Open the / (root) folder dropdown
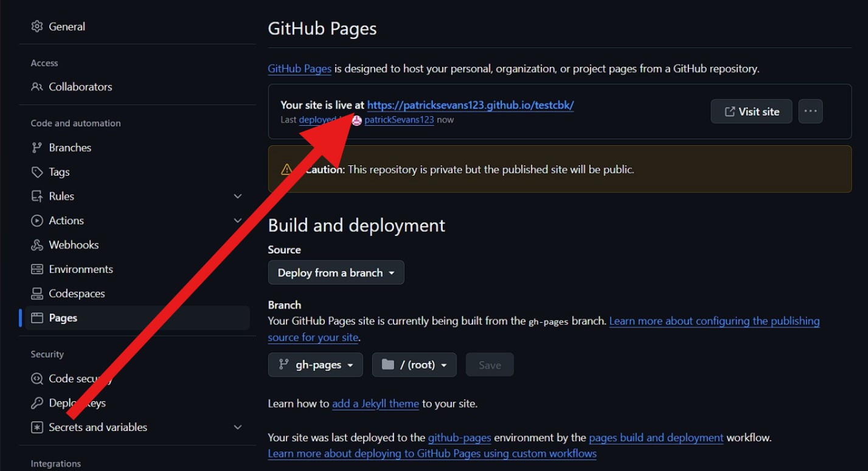 coord(414,365)
